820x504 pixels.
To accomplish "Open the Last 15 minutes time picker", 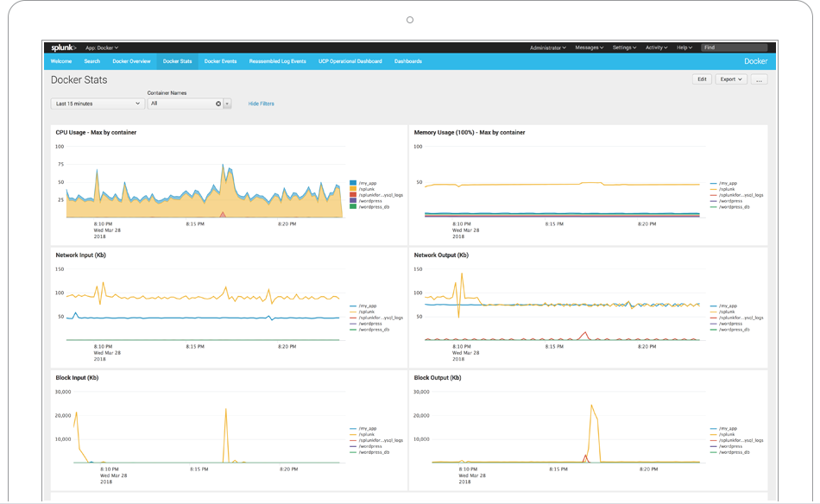I will pos(98,104).
